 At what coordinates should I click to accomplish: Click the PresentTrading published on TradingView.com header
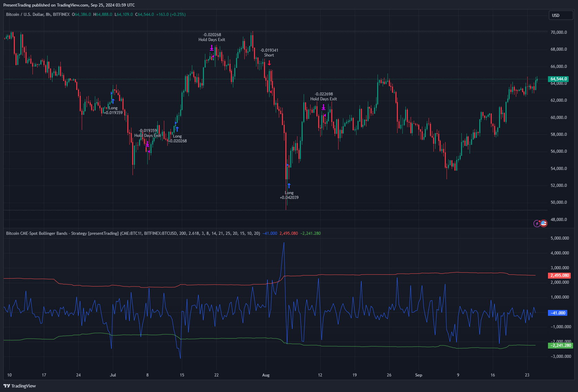(x=69, y=5)
